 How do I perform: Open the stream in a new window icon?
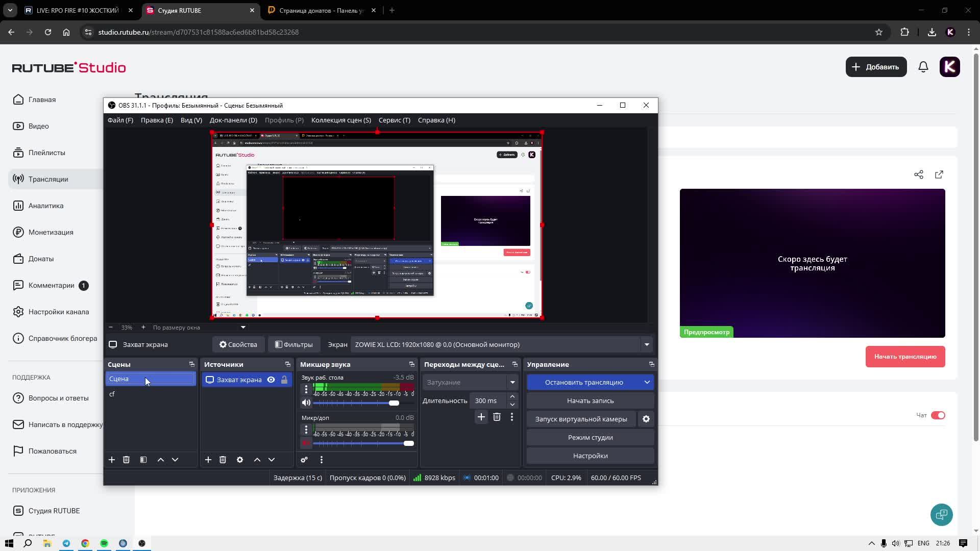tap(939, 174)
